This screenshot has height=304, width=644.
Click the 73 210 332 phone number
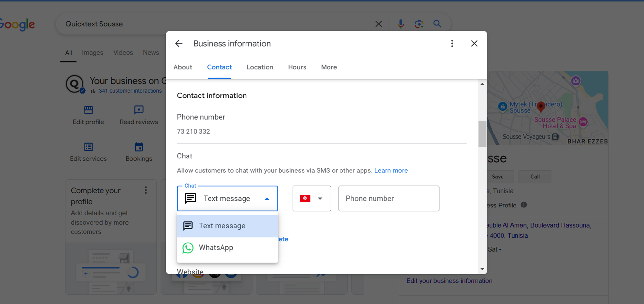pyautogui.click(x=193, y=131)
